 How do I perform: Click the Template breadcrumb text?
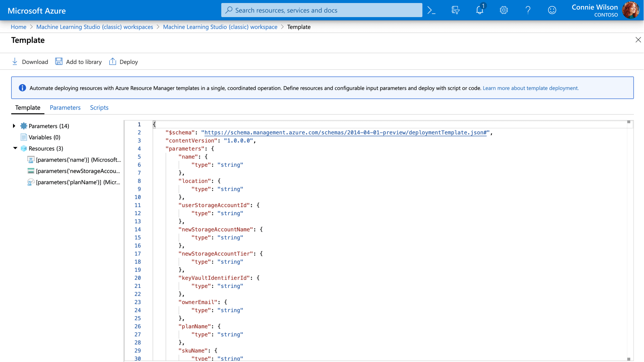pyautogui.click(x=299, y=27)
